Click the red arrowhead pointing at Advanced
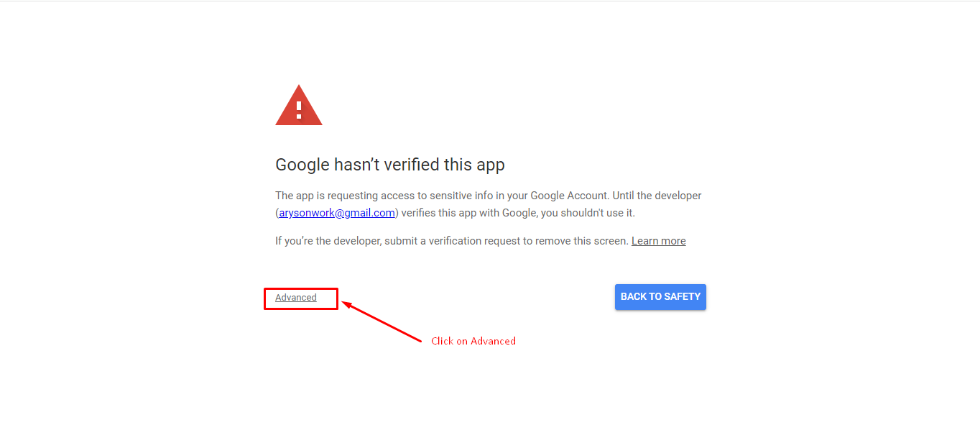980x438 pixels. pos(346,304)
